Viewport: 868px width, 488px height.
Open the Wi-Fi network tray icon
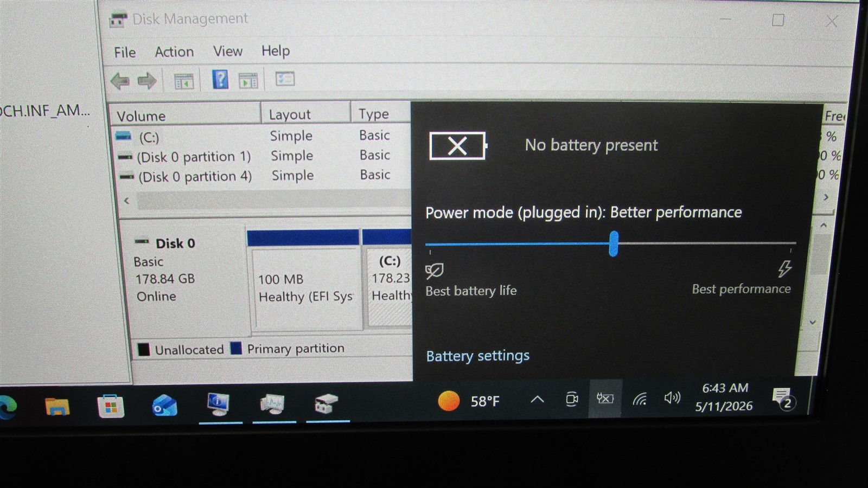pyautogui.click(x=640, y=399)
